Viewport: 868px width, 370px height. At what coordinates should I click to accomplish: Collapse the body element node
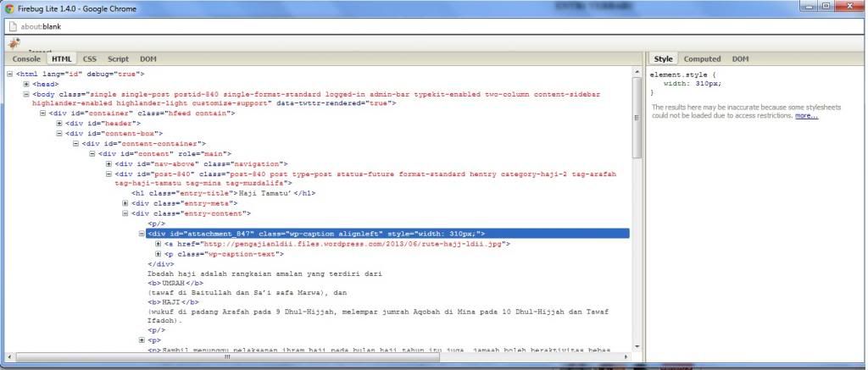pyautogui.click(x=27, y=94)
